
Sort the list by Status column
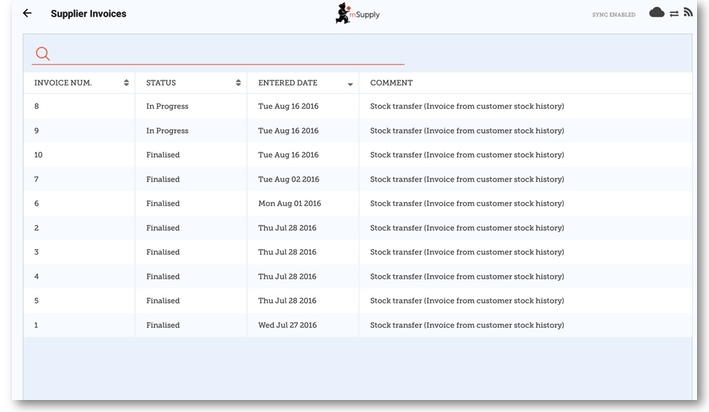pyautogui.click(x=191, y=83)
